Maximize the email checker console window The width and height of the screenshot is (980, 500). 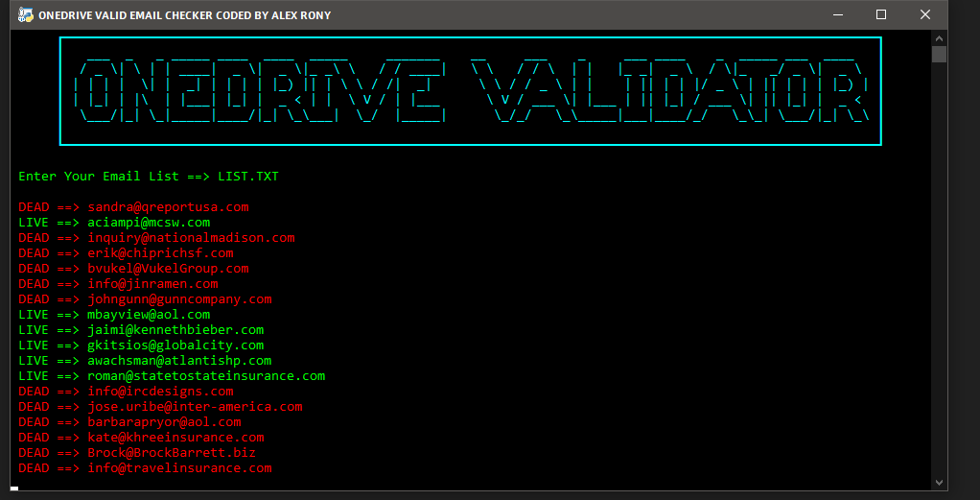point(881,14)
